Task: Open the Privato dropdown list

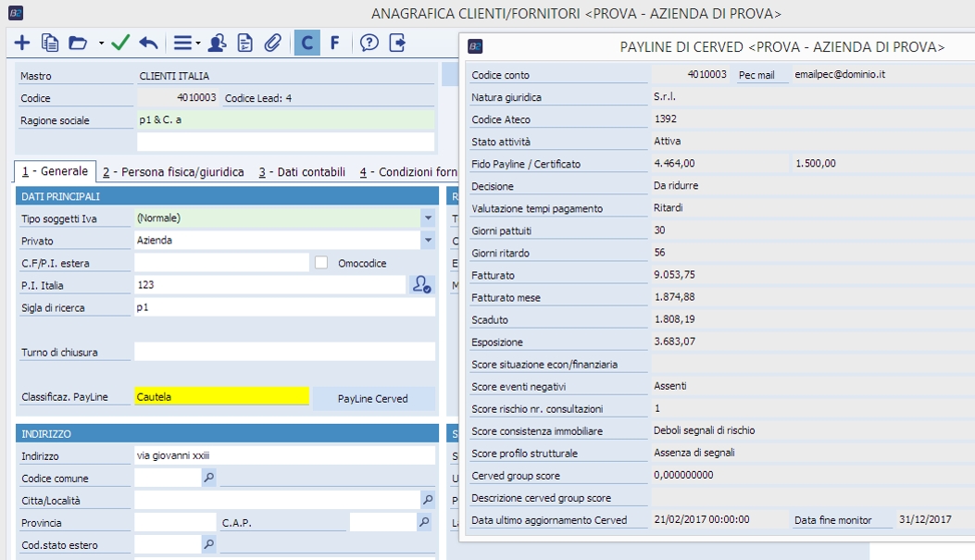Action: [x=428, y=241]
